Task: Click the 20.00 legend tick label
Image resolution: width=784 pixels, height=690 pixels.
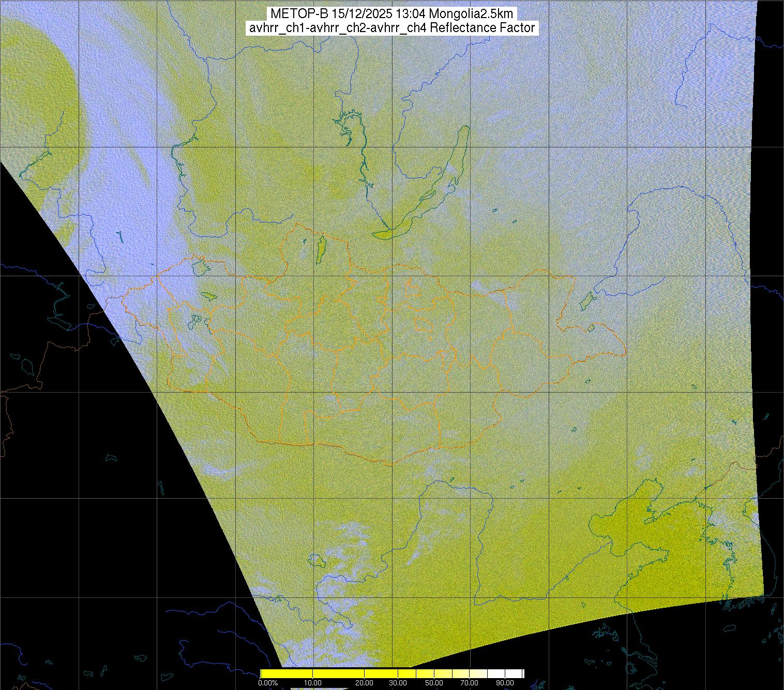Action: [x=365, y=683]
